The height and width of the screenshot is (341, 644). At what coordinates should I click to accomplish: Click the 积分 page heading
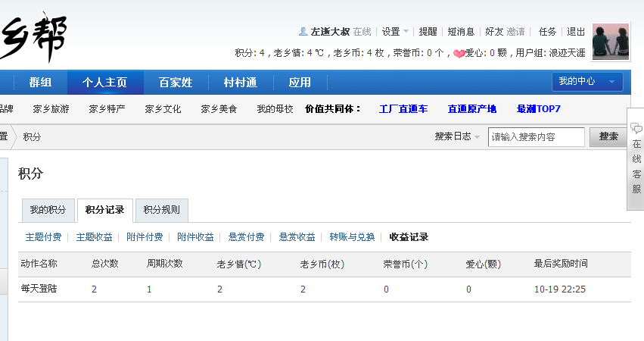coord(31,174)
